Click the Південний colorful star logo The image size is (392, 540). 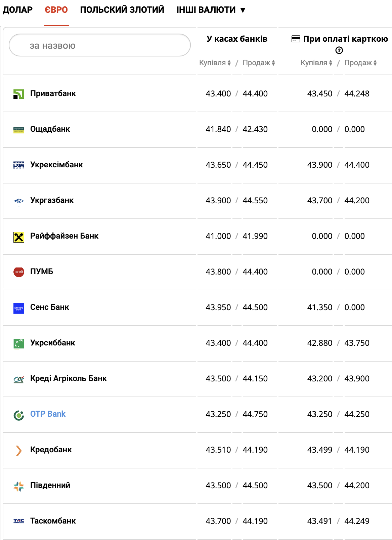click(19, 486)
